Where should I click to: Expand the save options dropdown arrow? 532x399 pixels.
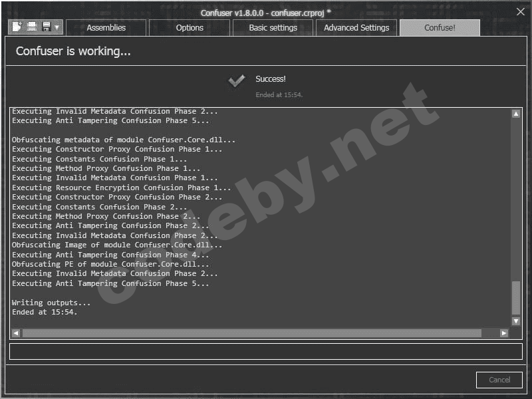click(57, 27)
